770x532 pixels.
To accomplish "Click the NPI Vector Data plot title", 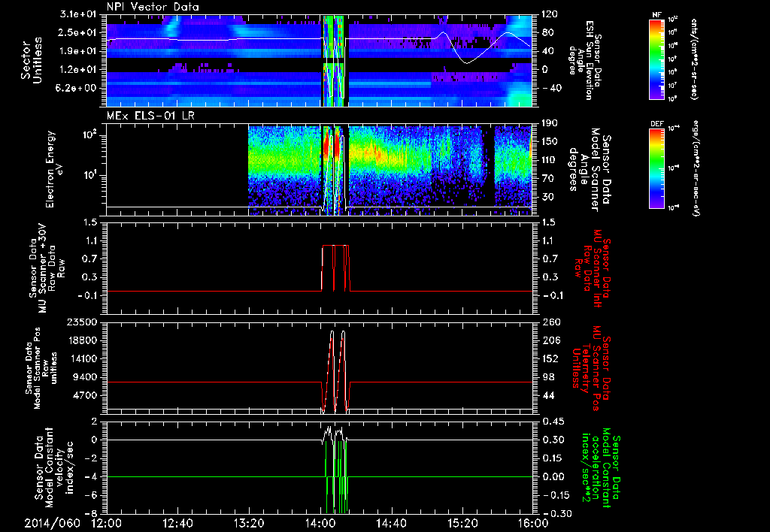I will 153,7.
